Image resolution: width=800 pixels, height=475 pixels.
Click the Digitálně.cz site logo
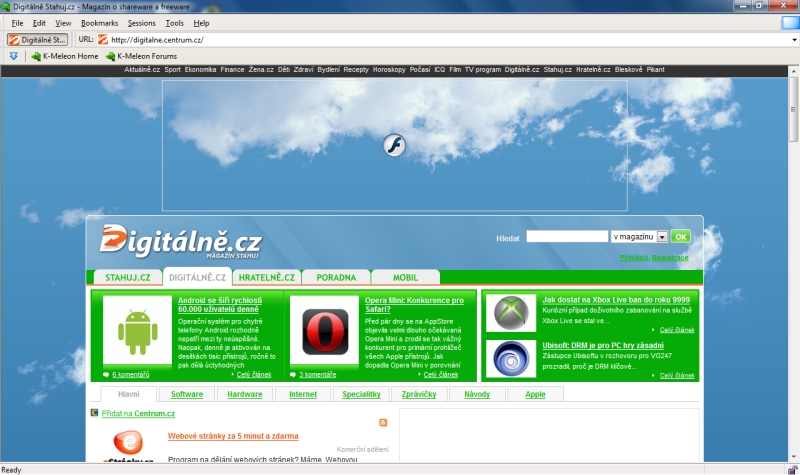click(x=181, y=241)
